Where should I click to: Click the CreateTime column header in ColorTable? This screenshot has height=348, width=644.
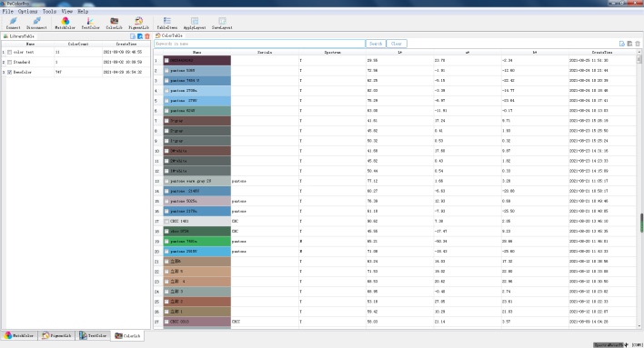pos(602,52)
